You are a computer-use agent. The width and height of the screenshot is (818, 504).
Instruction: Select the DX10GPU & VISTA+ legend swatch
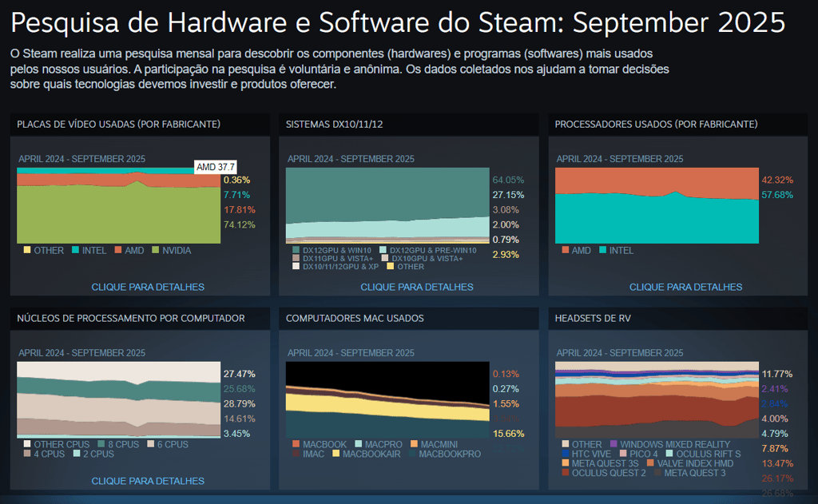(385, 258)
